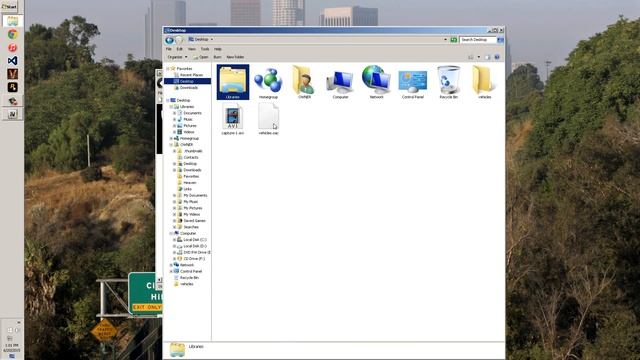Select My Documents in the navigation tree
This screenshot has height=360, width=640.
pos(192,195)
